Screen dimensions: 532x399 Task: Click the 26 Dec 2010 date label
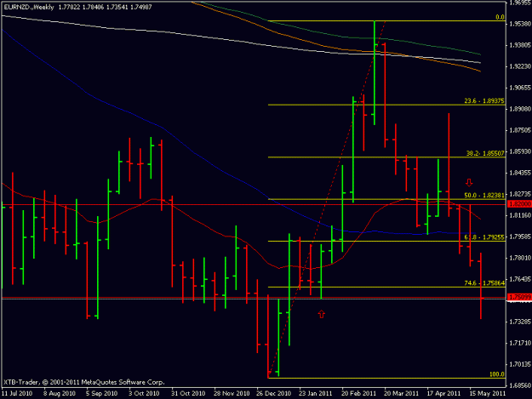pyautogui.click(x=274, y=393)
